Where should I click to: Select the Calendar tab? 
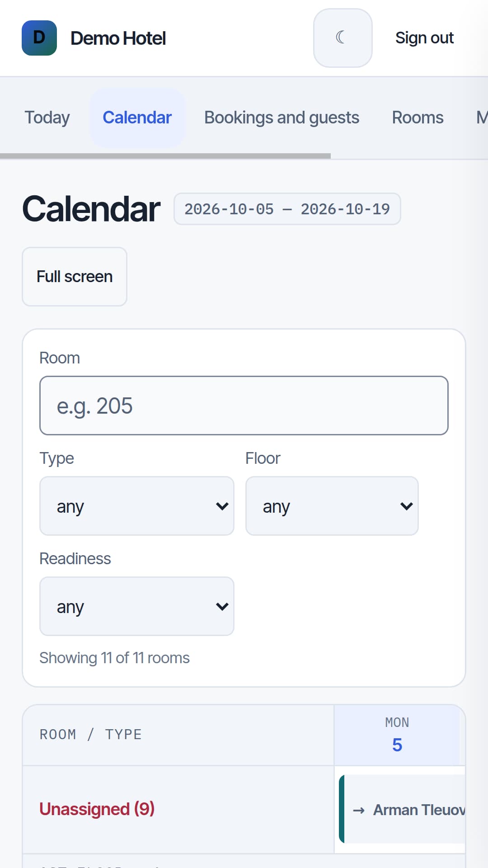tap(137, 118)
